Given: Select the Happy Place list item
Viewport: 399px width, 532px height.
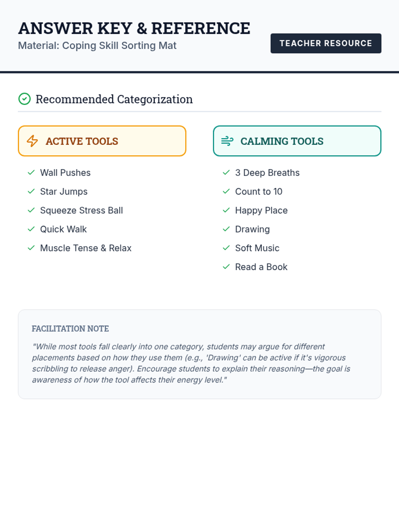Looking at the screenshot, I should [x=261, y=210].
